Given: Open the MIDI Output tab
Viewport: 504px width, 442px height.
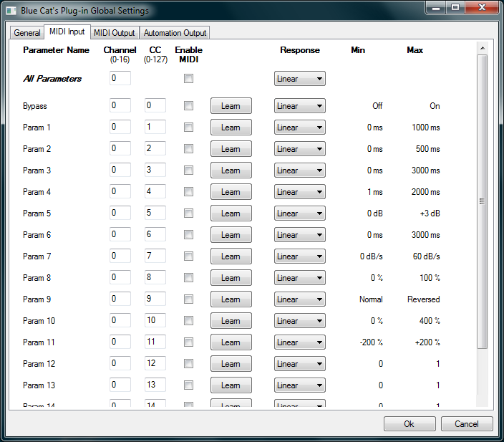Looking at the screenshot, I should pos(115,33).
